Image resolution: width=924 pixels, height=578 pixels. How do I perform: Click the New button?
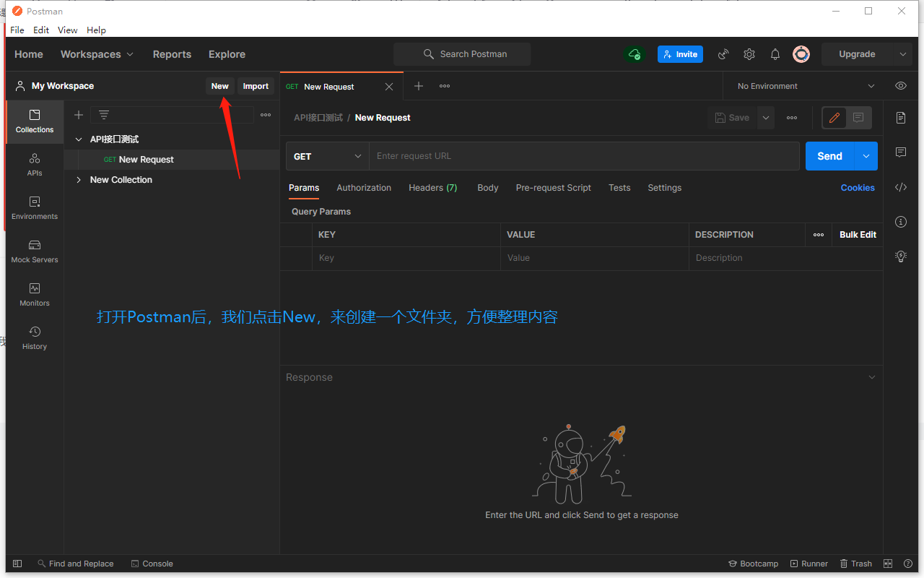(x=219, y=86)
